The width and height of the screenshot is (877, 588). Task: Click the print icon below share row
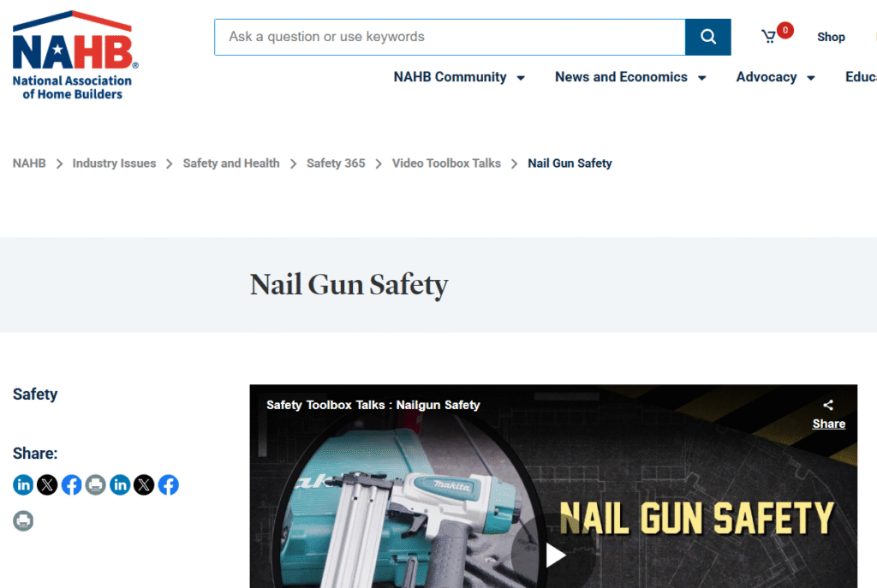tap(23, 521)
